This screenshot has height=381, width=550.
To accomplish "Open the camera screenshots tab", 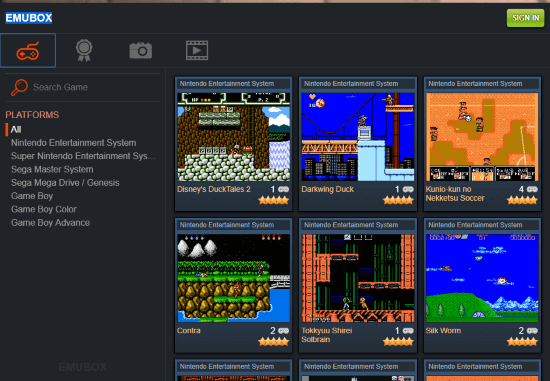I will tap(140, 51).
